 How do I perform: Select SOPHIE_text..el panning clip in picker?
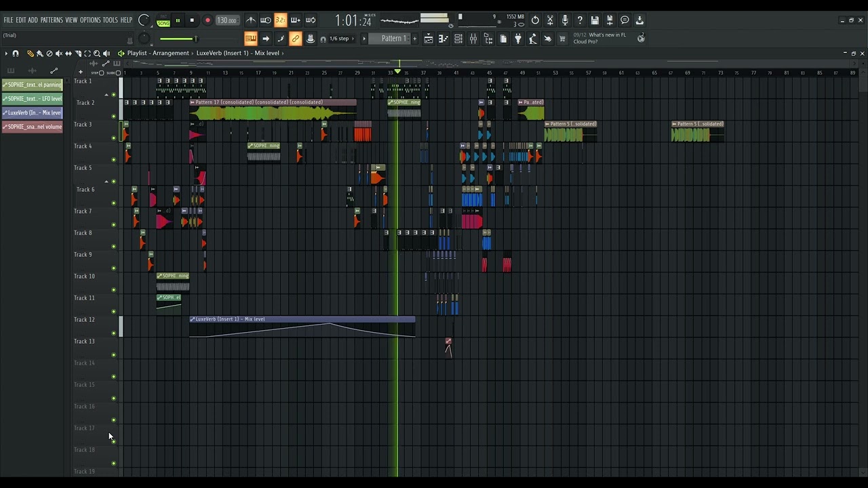[x=33, y=85]
